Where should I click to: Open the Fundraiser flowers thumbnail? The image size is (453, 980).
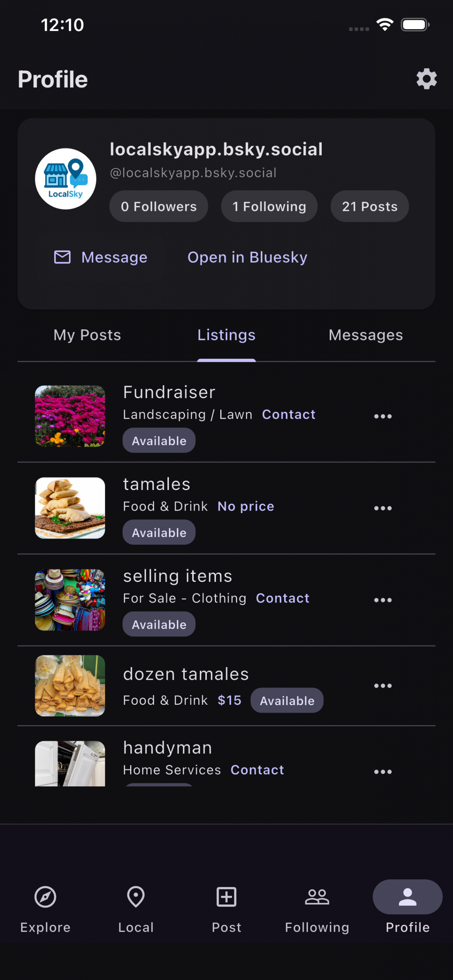[x=70, y=416]
